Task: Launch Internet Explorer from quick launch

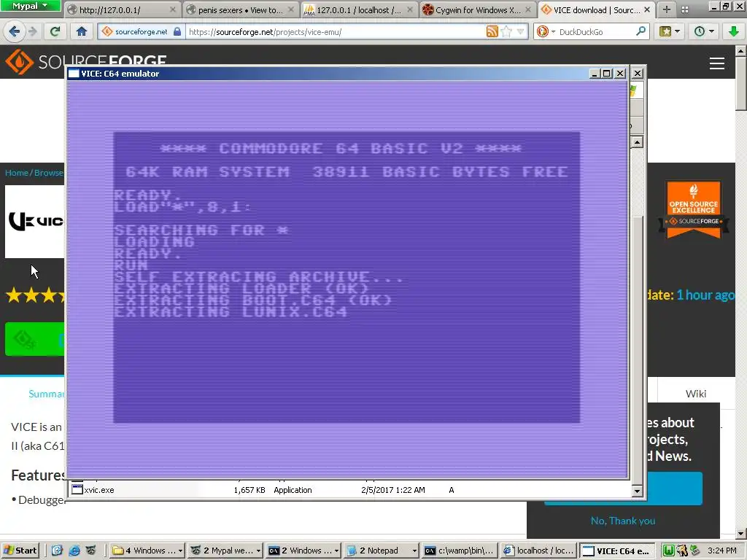Action: click(x=74, y=551)
